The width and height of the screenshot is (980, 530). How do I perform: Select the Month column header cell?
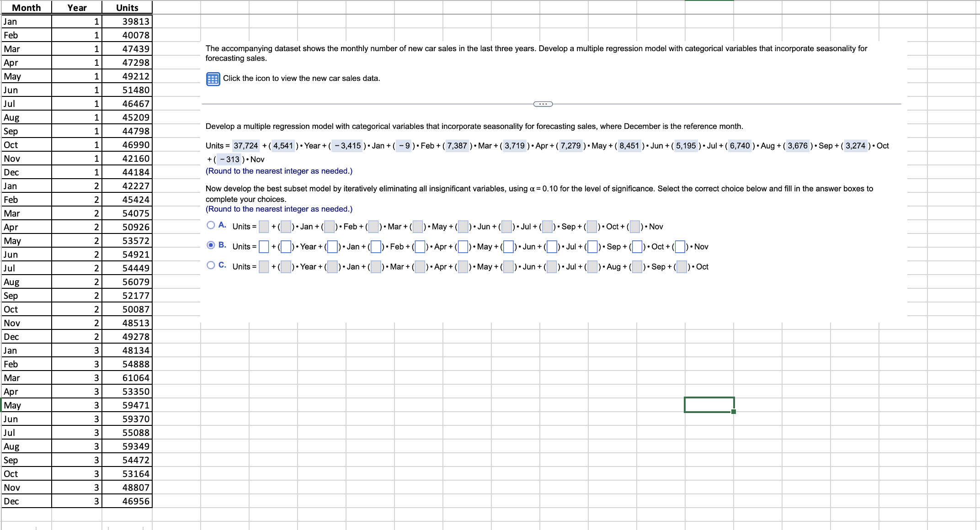point(27,7)
